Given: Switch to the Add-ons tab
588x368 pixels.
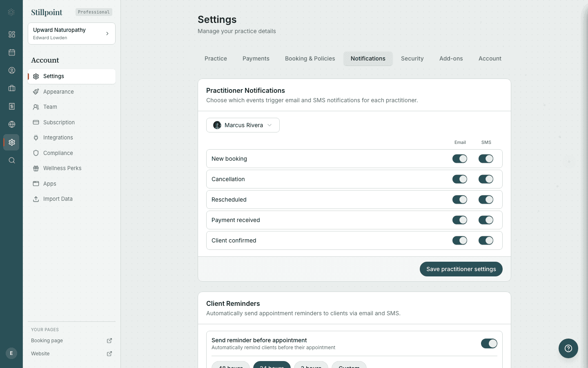Looking at the screenshot, I should (451, 58).
